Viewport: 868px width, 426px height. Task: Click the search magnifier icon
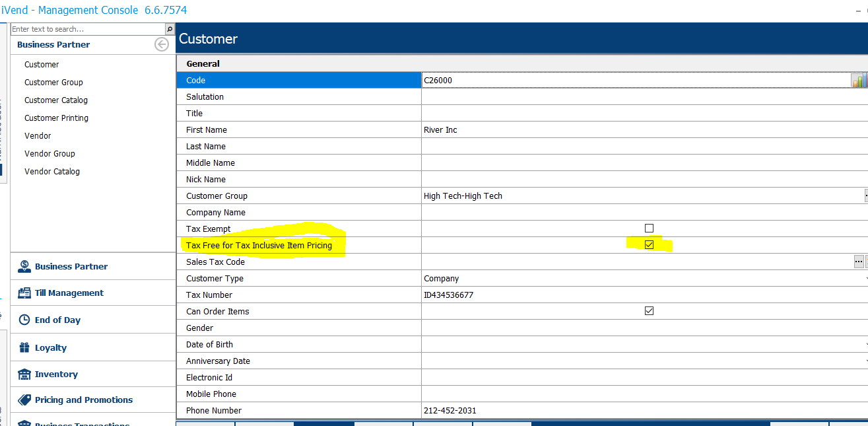click(x=170, y=29)
